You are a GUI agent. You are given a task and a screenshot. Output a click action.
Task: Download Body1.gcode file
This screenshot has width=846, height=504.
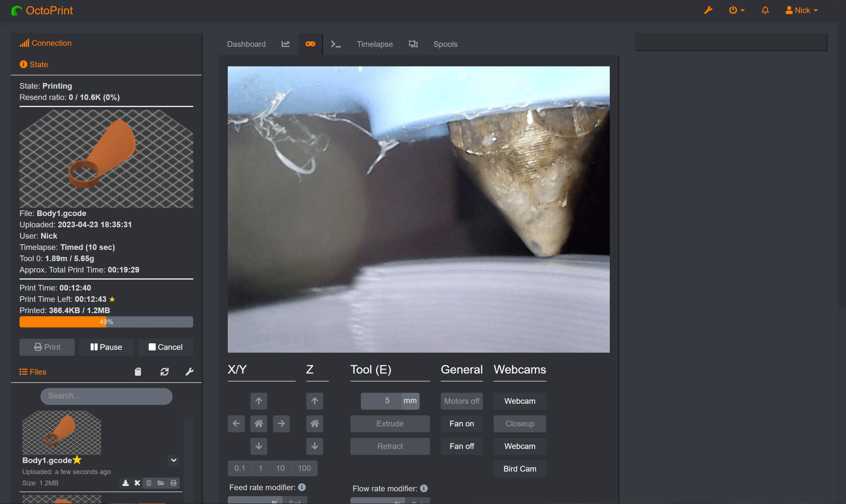(125, 483)
